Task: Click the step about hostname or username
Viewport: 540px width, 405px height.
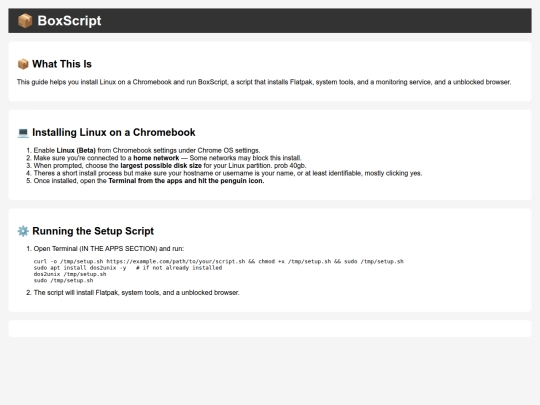Action: [228, 173]
